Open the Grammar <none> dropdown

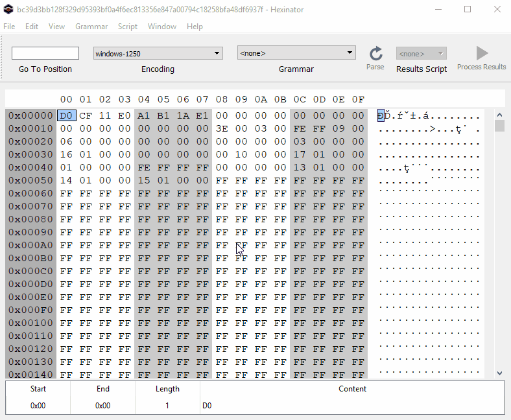point(296,52)
